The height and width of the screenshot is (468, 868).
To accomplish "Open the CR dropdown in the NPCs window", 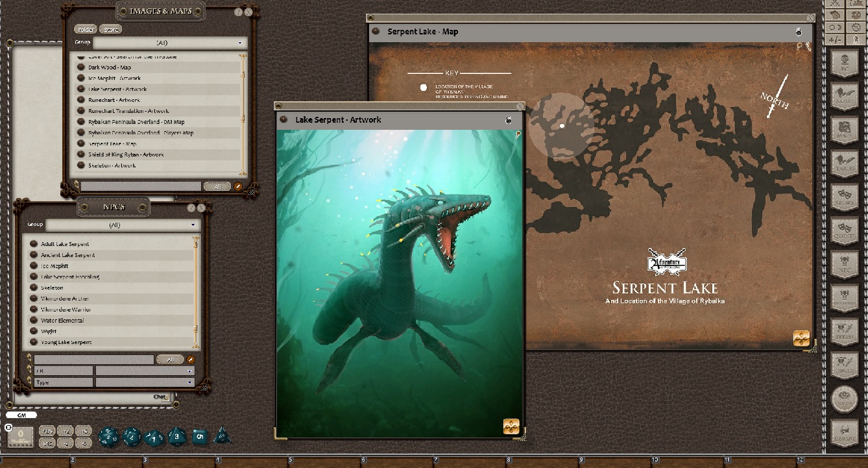I will tap(144, 371).
